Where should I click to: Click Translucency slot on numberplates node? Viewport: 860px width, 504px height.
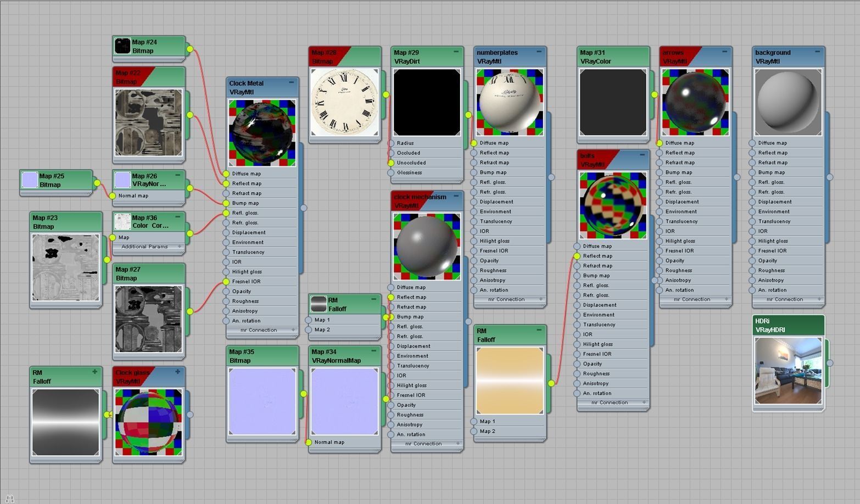510,222
